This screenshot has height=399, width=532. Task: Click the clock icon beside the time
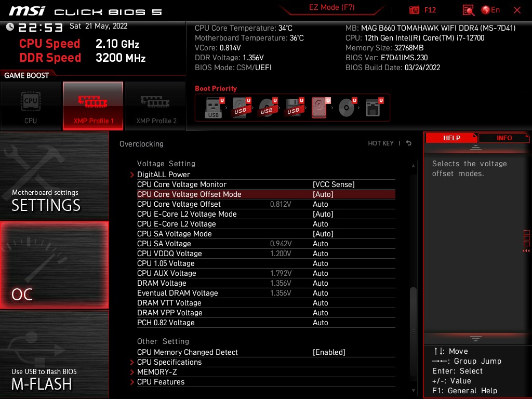pos(10,27)
